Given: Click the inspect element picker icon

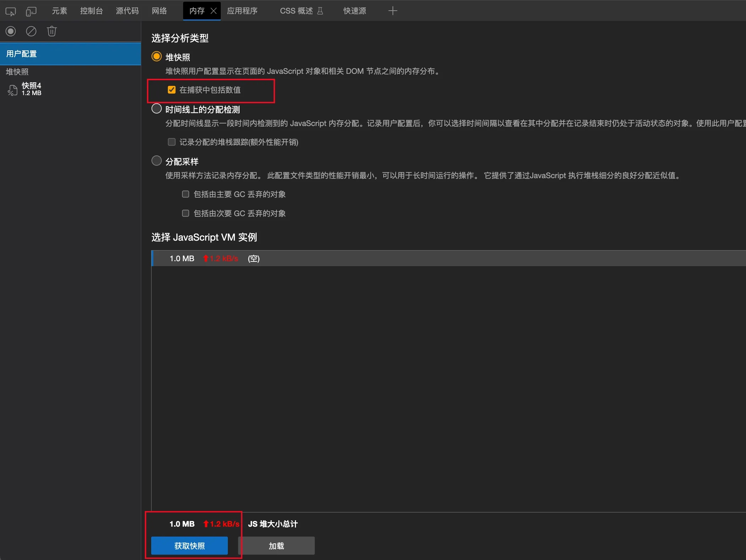Looking at the screenshot, I should (11, 11).
